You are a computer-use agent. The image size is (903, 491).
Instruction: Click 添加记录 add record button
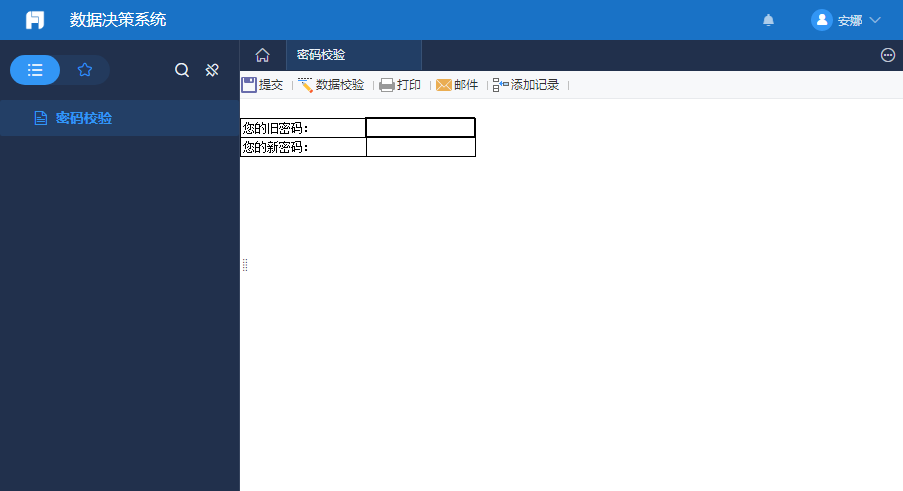tap(526, 85)
